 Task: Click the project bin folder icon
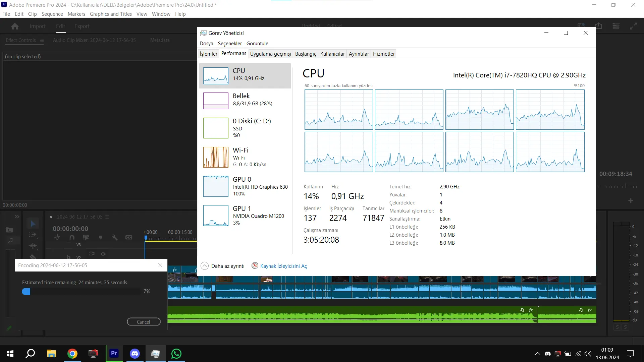click(x=9, y=230)
